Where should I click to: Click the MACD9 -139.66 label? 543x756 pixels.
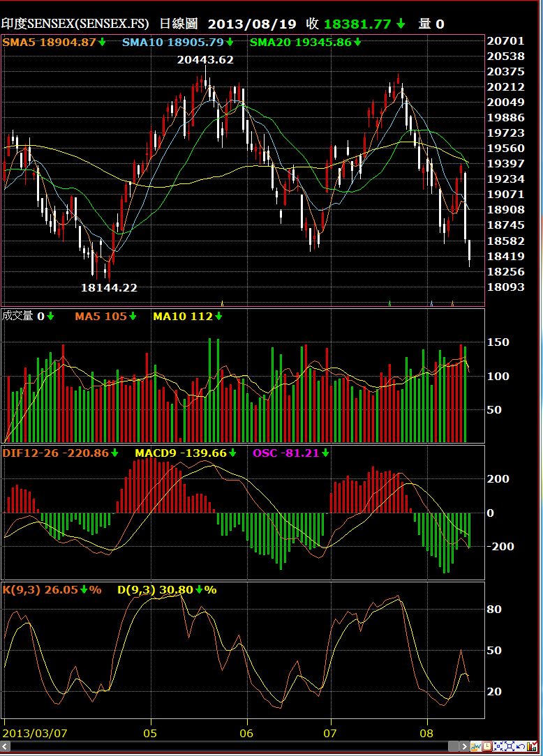click(x=181, y=453)
